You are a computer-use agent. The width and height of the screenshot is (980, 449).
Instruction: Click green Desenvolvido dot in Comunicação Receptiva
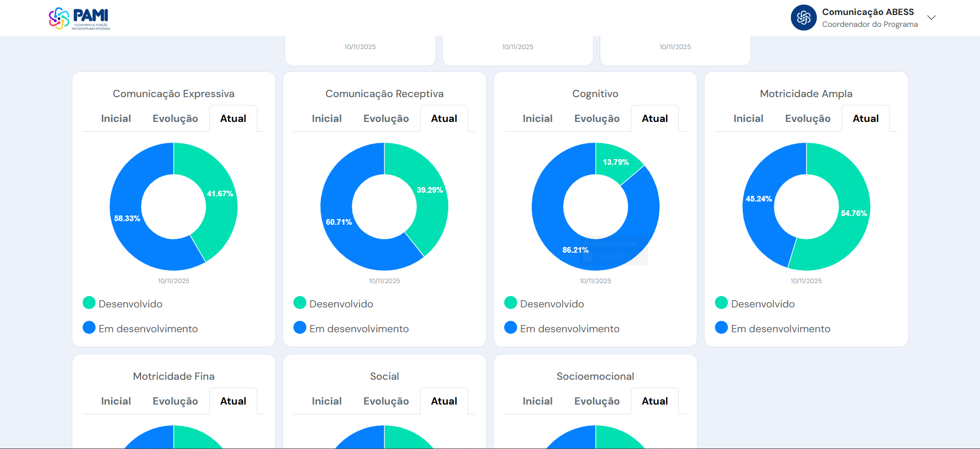pyautogui.click(x=300, y=303)
